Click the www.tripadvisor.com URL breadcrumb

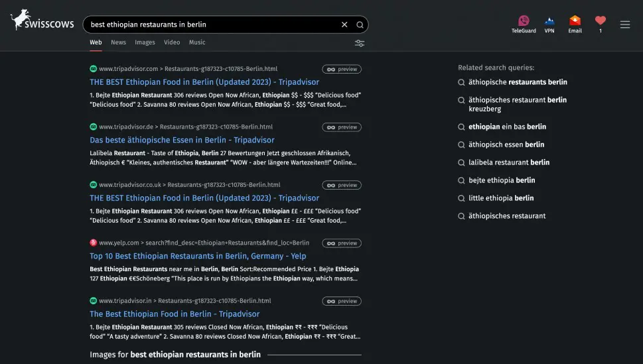click(x=188, y=69)
